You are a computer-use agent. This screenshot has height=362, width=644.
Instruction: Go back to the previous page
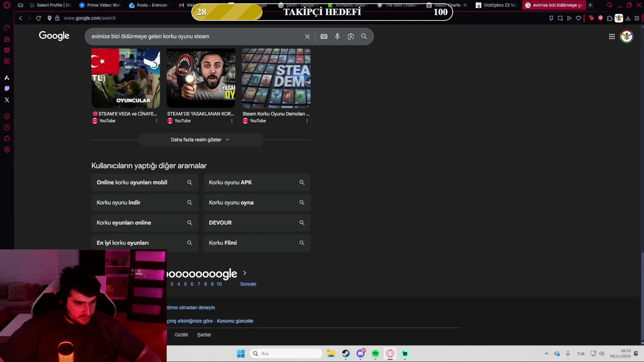[x=20, y=18]
